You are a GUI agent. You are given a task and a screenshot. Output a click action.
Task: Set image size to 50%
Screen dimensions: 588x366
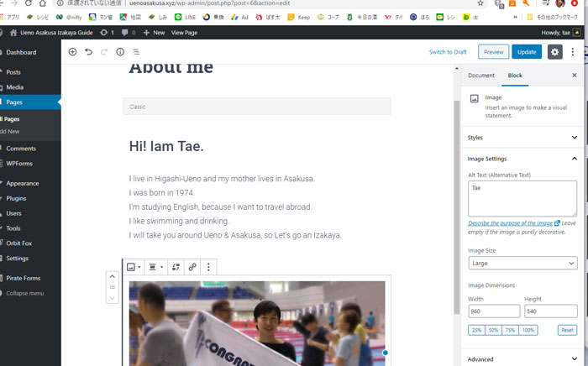click(x=493, y=330)
